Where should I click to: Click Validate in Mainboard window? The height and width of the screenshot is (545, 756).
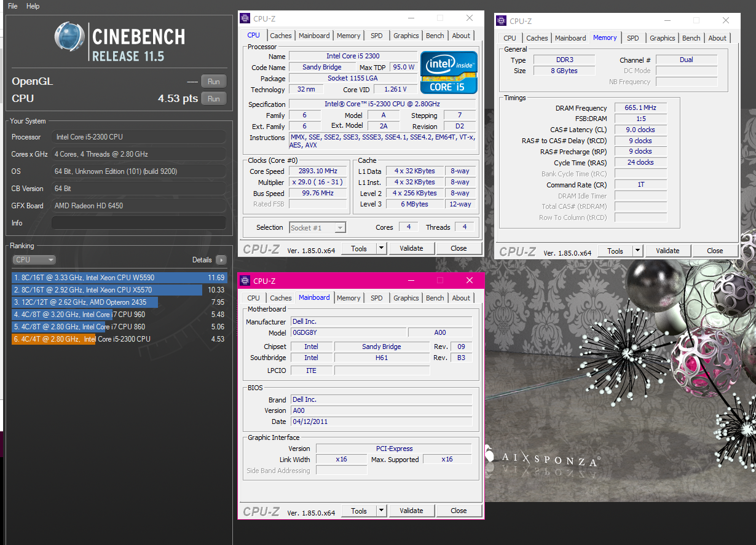coord(411,511)
